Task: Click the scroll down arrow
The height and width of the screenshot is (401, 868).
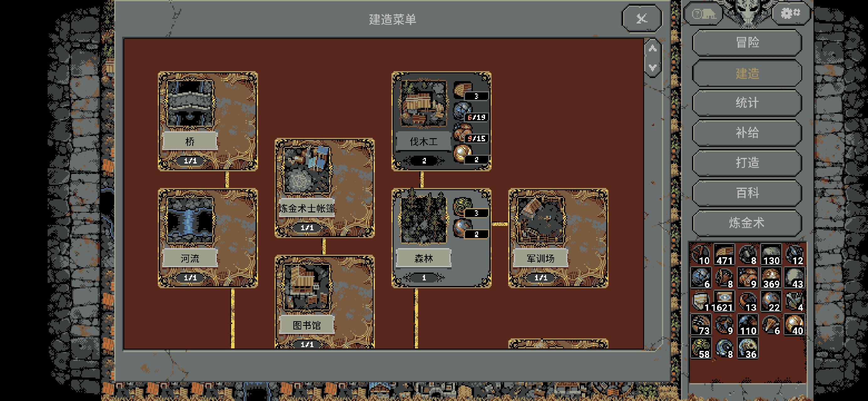Action: coord(653,67)
